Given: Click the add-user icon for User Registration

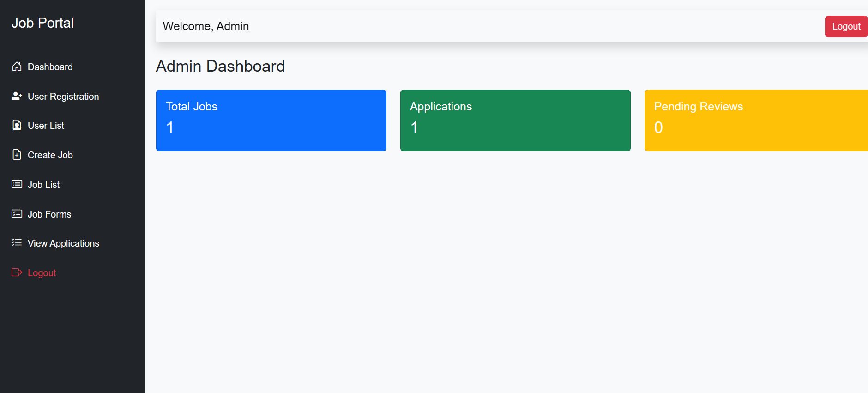Looking at the screenshot, I should point(17,96).
